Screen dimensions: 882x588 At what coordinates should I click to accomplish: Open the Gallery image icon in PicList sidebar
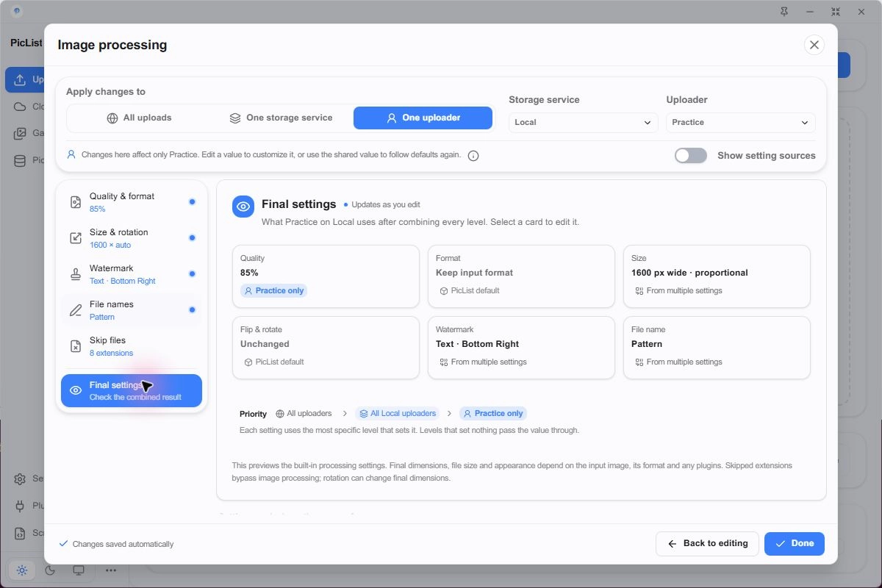20,134
